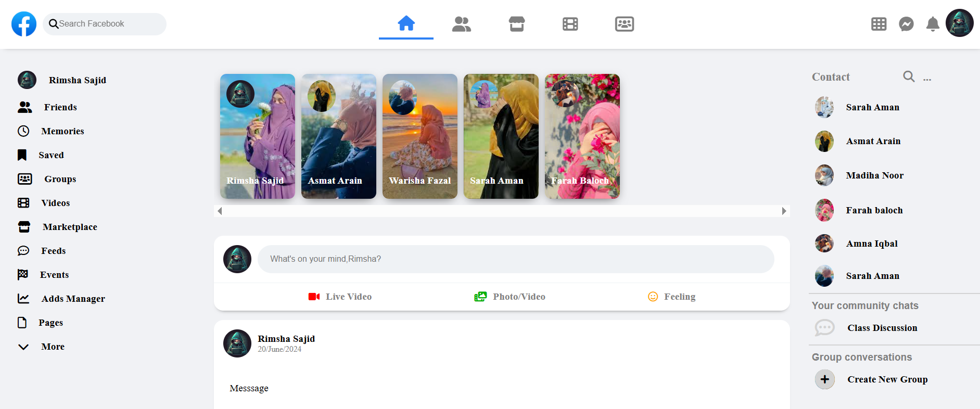Open Warisha Fazal story card

point(420,136)
